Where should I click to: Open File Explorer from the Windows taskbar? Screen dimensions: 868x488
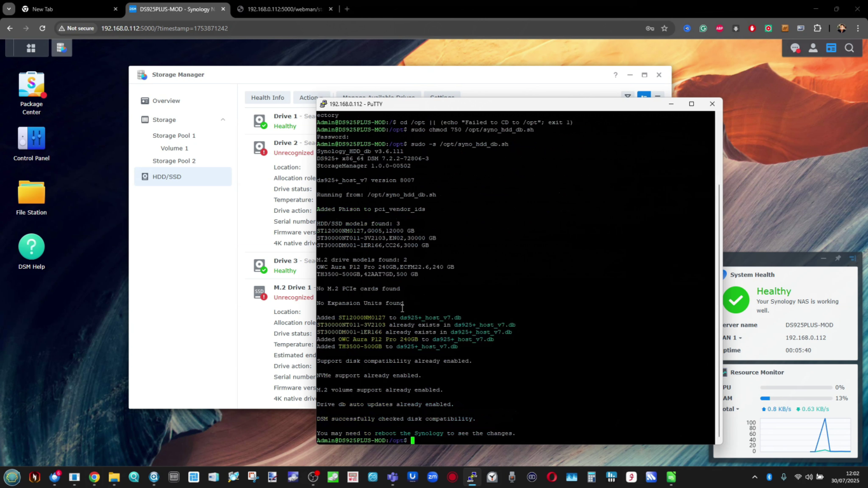114,477
